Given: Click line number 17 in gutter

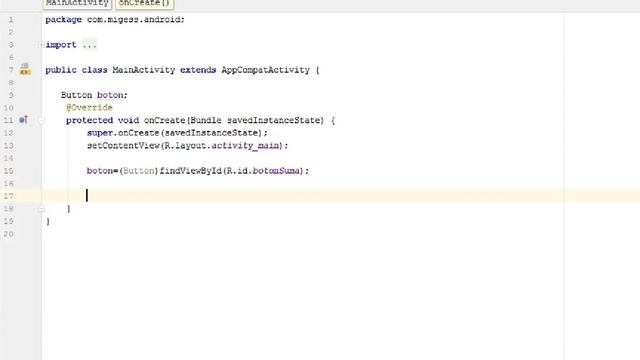Looking at the screenshot, I should coord(9,196).
